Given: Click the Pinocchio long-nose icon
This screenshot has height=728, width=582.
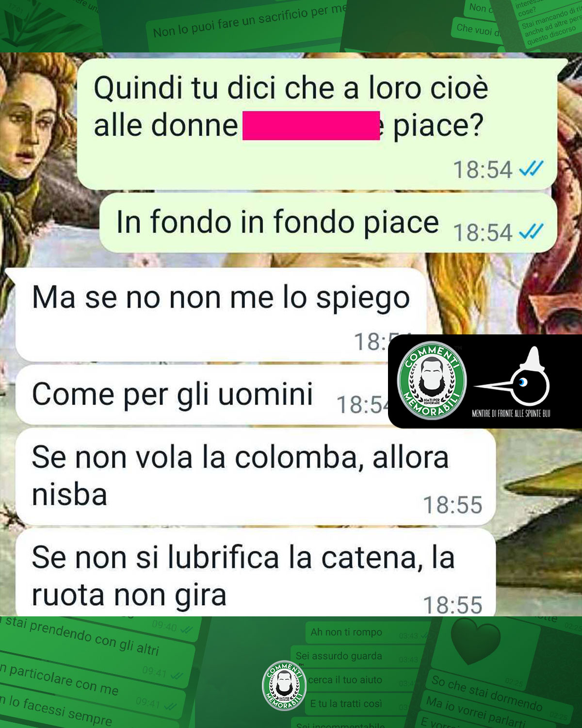Looking at the screenshot, I should [512, 379].
